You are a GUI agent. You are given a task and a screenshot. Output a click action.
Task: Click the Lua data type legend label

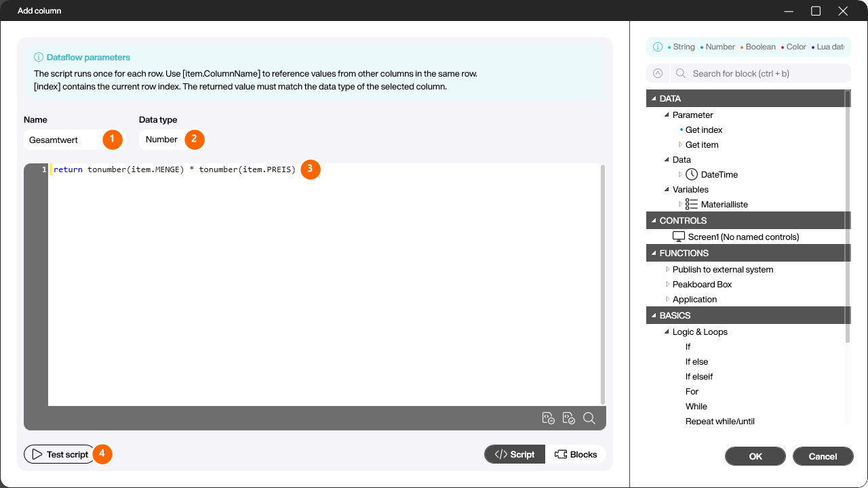(x=830, y=47)
